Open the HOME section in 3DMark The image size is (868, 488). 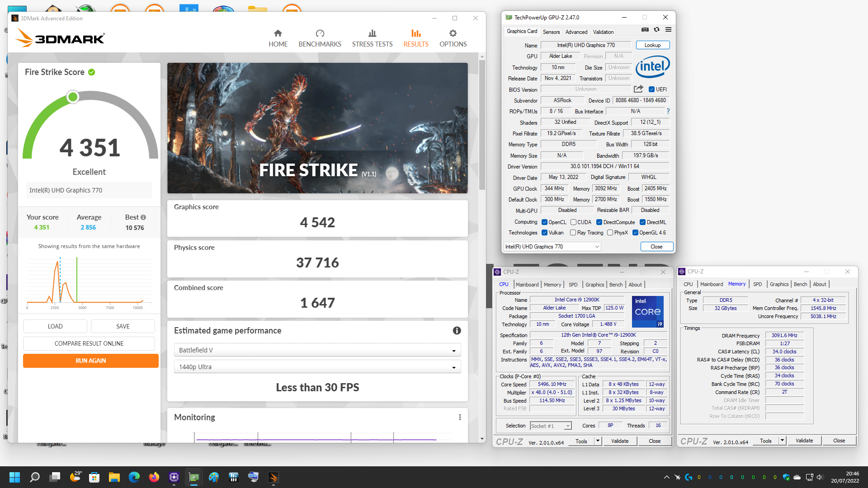(278, 38)
